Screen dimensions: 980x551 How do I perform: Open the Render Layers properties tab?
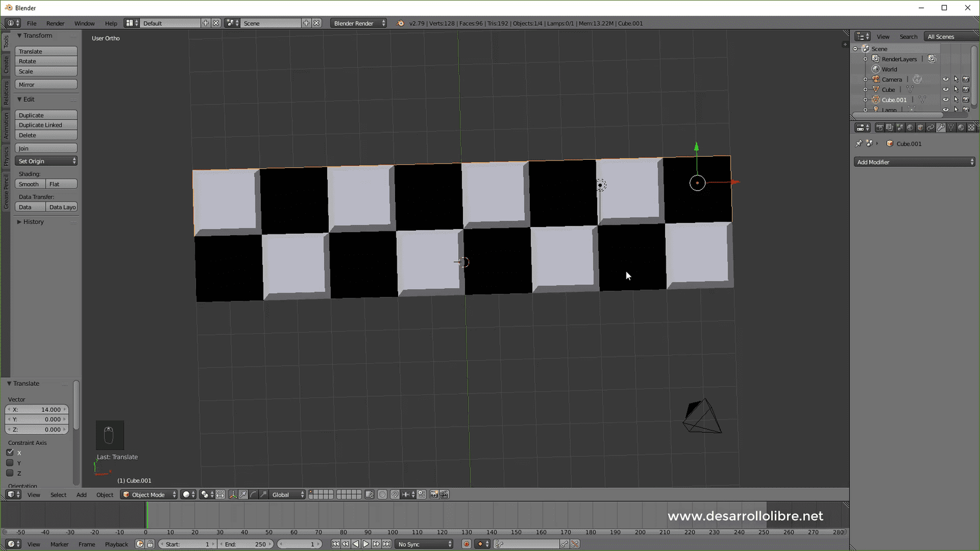point(889,127)
